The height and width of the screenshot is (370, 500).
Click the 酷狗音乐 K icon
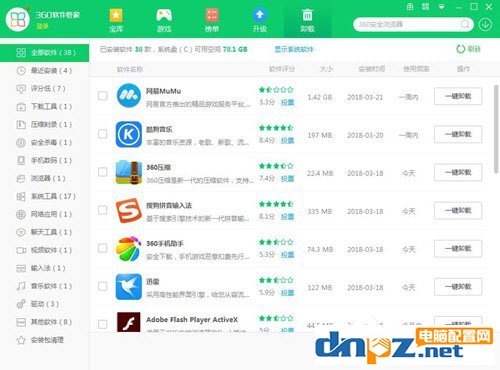tap(129, 134)
